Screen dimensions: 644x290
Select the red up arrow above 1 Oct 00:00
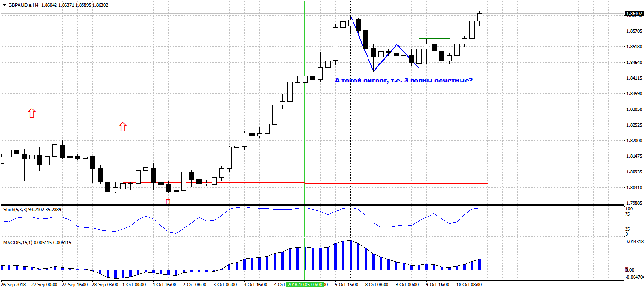(x=123, y=126)
